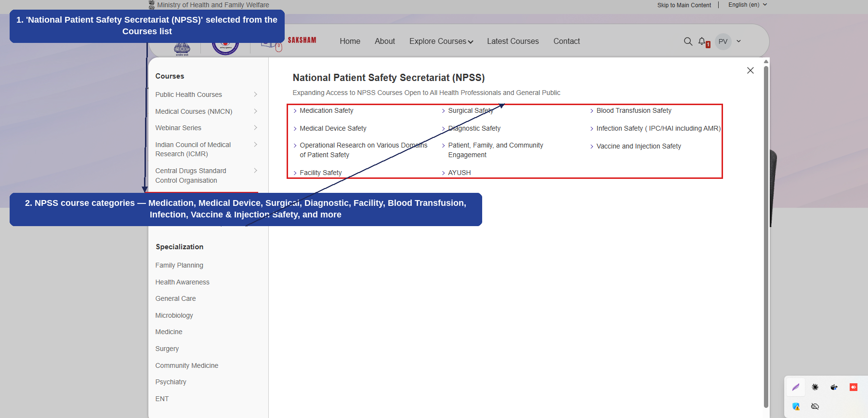868x418 pixels.
Task: Open the Facility Safety category
Action: click(x=320, y=173)
